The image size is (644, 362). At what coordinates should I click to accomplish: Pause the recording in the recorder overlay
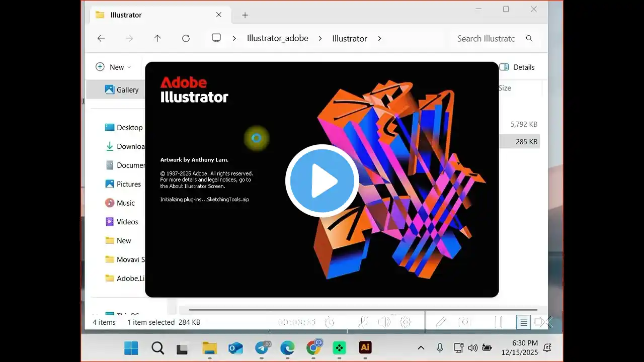coord(498,322)
